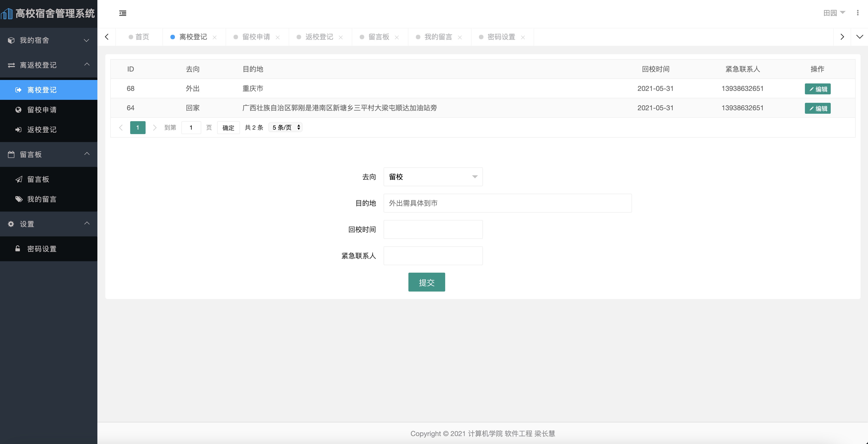The height and width of the screenshot is (444, 868).
Task: Open 返校登记 in the sidebar
Action: tap(41, 129)
